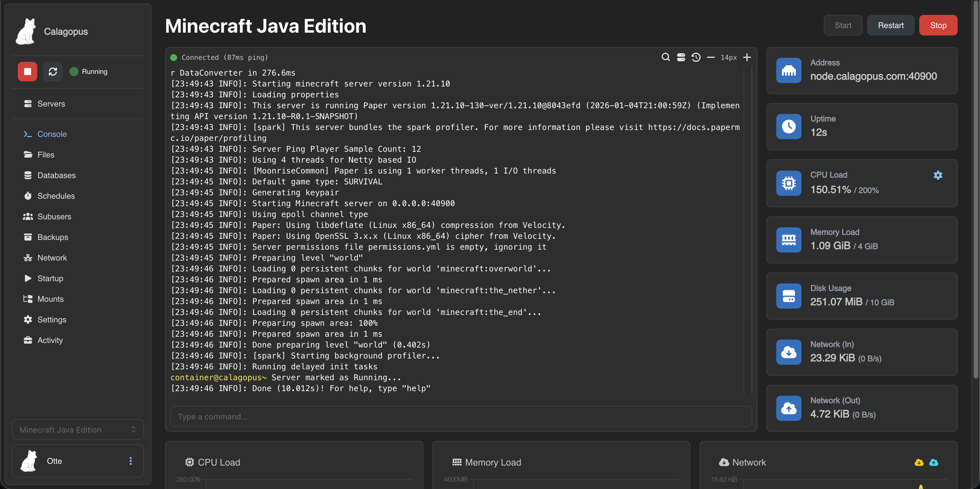This screenshot has height=489, width=980.
Task: Open the Files page
Action: click(46, 155)
